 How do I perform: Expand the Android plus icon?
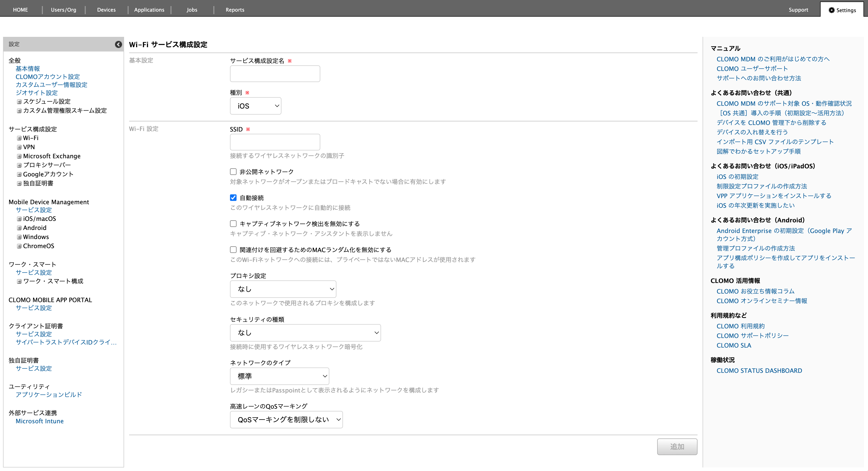click(19, 228)
